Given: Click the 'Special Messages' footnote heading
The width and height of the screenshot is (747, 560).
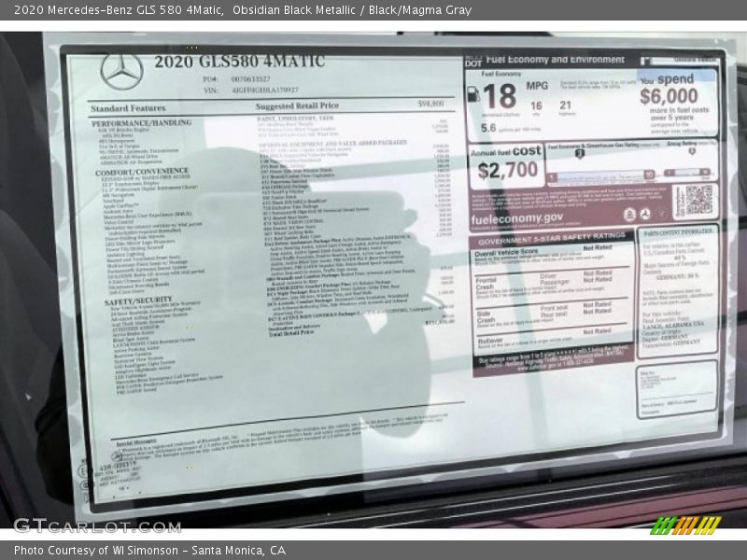Looking at the screenshot, I should (136, 441).
